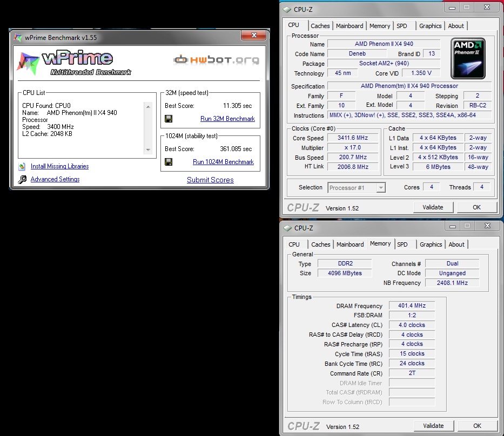The height and width of the screenshot is (436, 504).
Task: Switch to Memory tab in upper CPU-Z
Action: [x=380, y=26]
